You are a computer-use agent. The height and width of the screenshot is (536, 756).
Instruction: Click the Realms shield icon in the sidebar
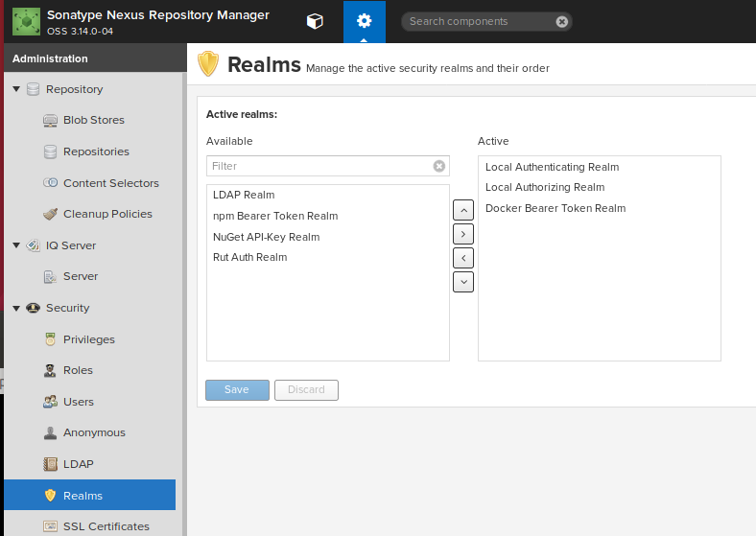coord(50,496)
